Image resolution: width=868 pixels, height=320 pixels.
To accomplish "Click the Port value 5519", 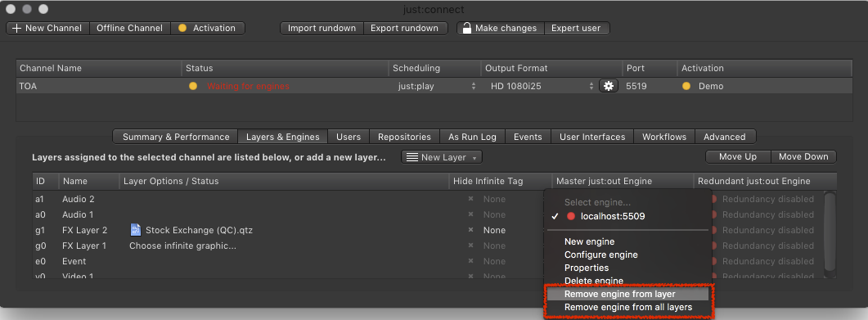I will [x=636, y=87].
